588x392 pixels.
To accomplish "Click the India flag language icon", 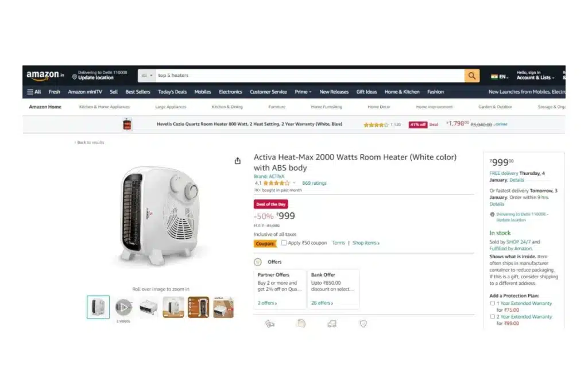I will coord(494,76).
